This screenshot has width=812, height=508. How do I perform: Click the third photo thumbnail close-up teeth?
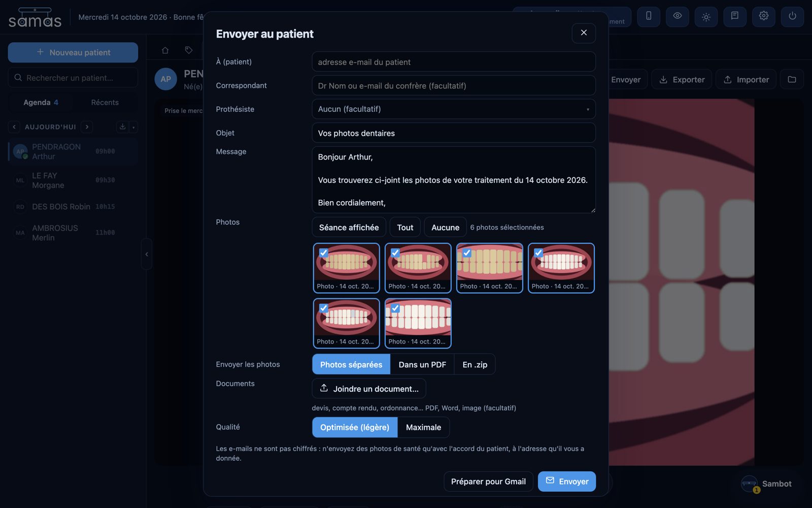[490, 268]
